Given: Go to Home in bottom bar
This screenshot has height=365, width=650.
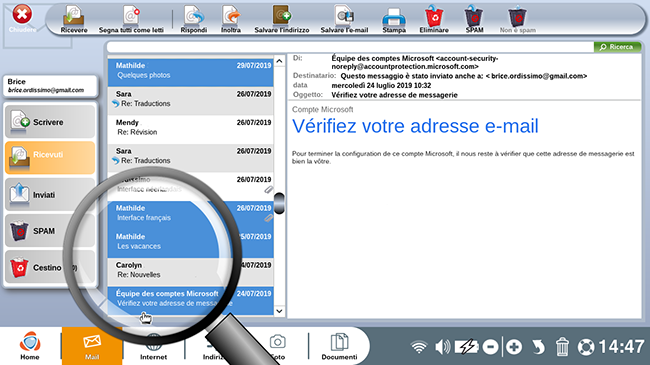Looking at the screenshot, I should (x=30, y=346).
